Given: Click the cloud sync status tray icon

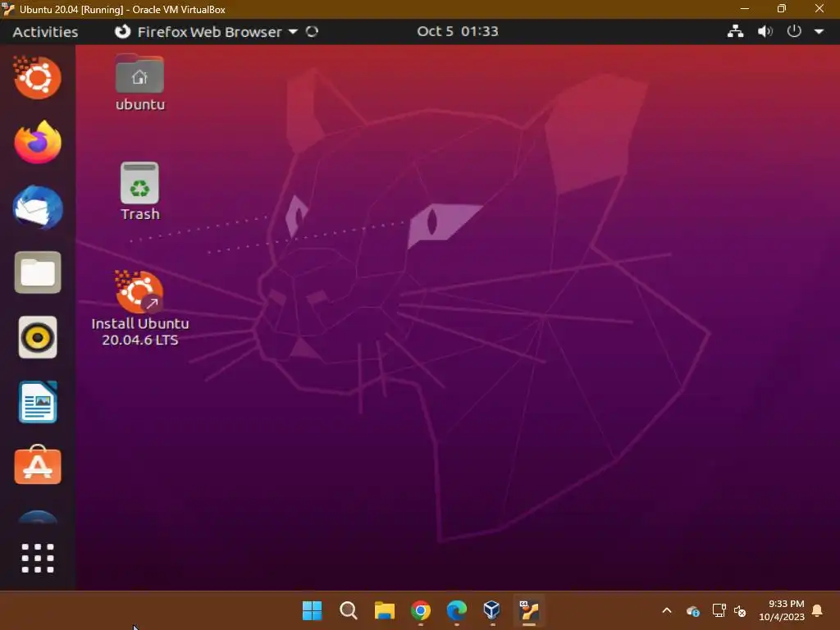Looking at the screenshot, I should (692, 610).
